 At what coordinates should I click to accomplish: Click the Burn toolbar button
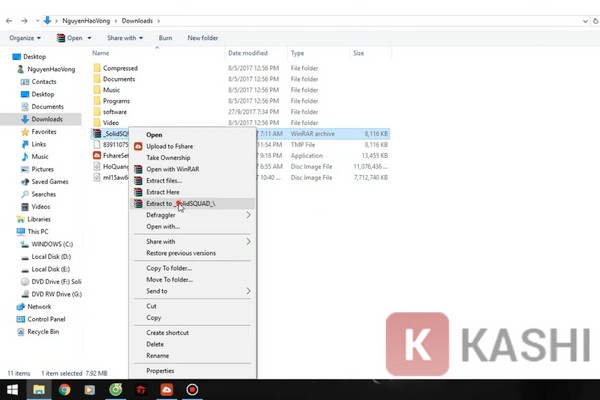click(165, 38)
